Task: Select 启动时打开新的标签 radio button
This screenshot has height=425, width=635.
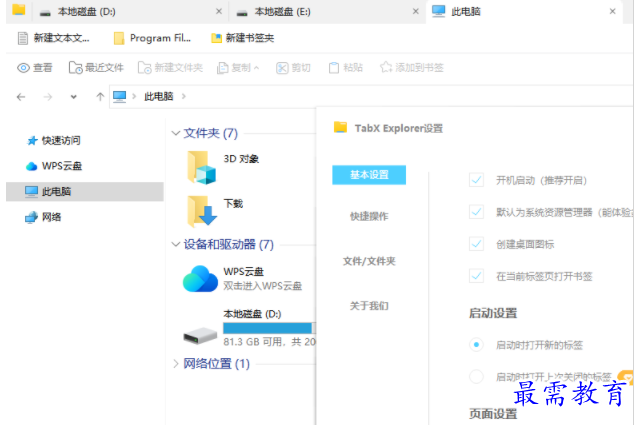Action: tap(476, 345)
